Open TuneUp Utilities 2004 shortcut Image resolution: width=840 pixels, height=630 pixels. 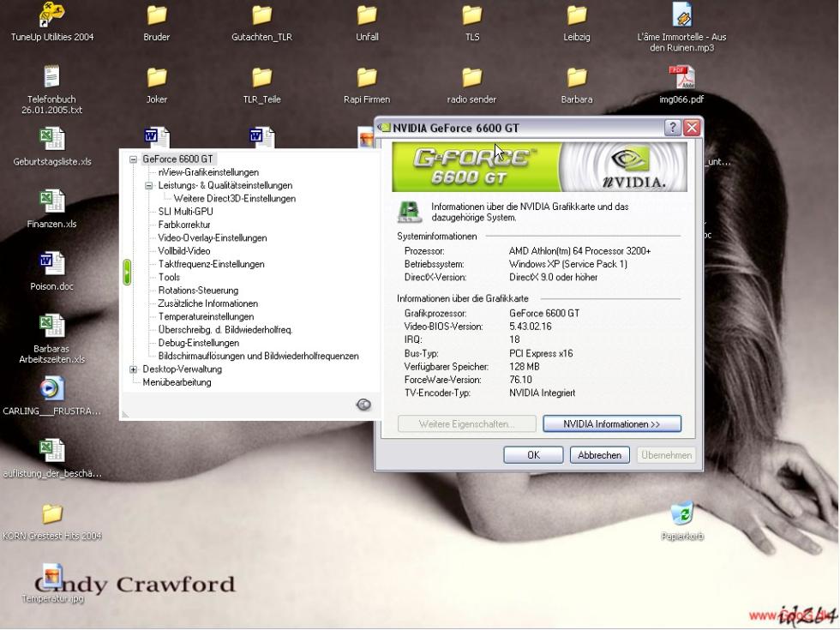[52, 15]
